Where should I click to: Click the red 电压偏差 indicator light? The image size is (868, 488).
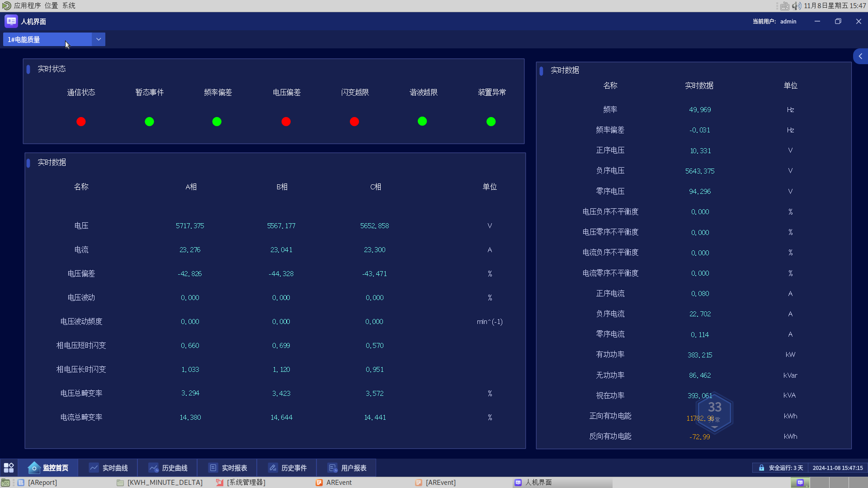[x=286, y=122]
